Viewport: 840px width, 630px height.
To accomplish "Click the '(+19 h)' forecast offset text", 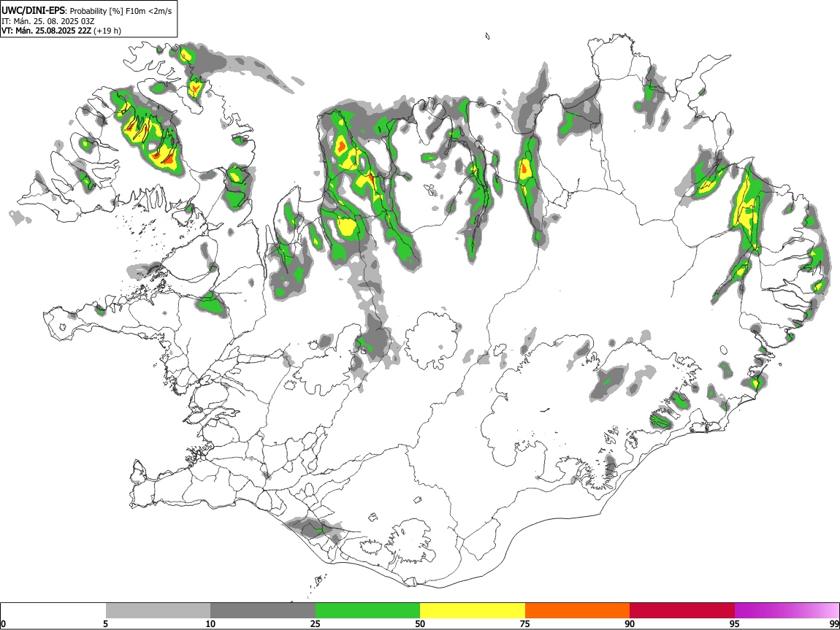I will point(107,31).
